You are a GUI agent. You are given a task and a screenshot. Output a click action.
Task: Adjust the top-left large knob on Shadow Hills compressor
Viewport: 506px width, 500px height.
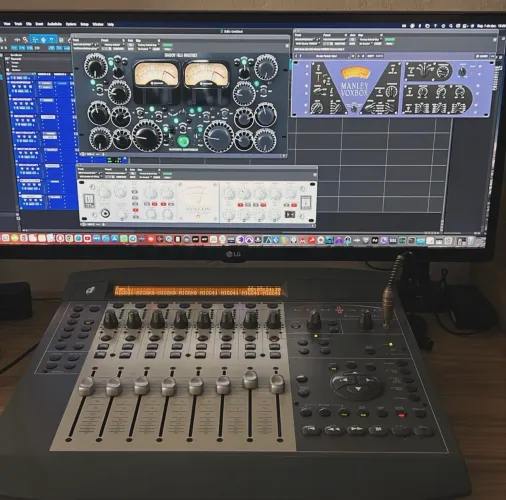pyautogui.click(x=96, y=66)
